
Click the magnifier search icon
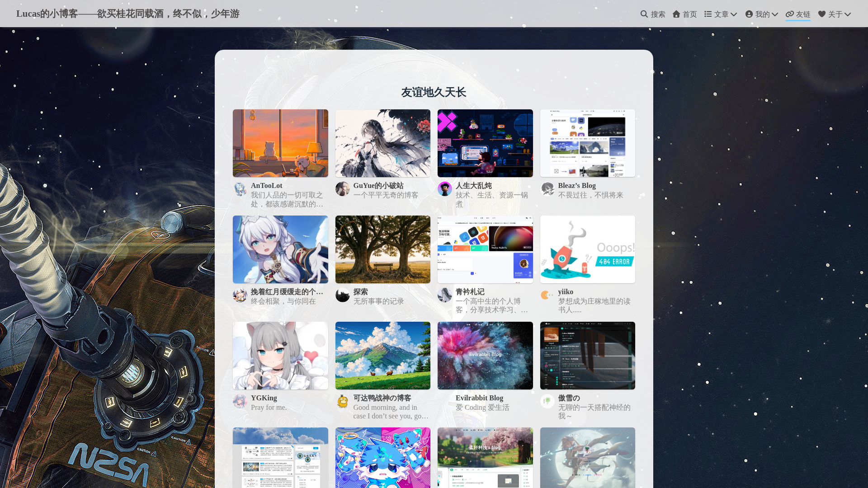[644, 14]
